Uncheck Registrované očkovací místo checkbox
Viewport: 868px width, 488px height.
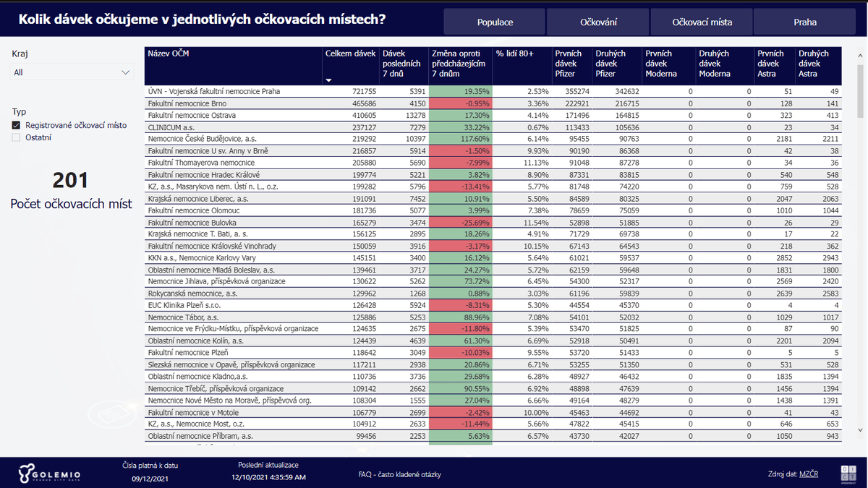[16, 125]
